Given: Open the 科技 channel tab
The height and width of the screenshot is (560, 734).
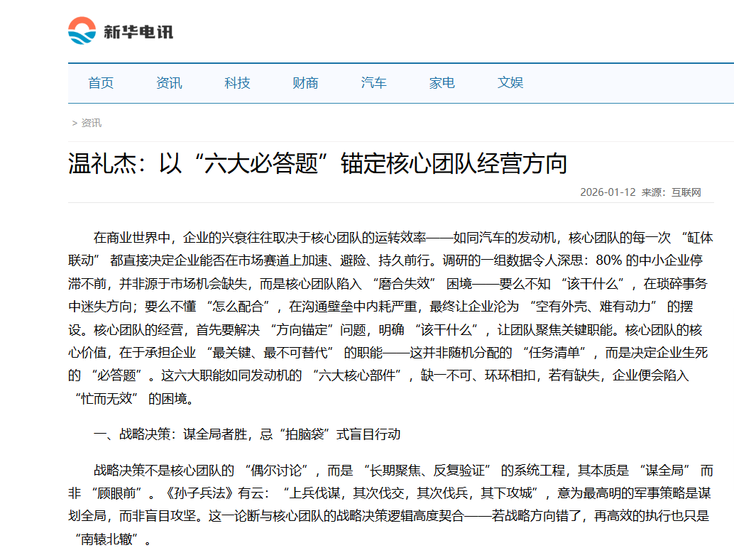Looking at the screenshot, I should click(x=236, y=83).
